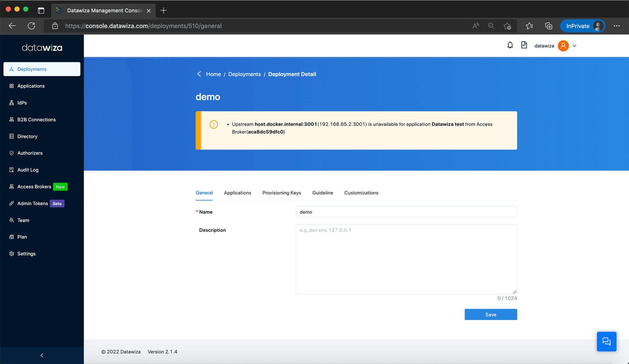Viewport: 629px width, 364px height.
Task: Go back using breadcrumb chevron arrow
Action: [x=199, y=74]
